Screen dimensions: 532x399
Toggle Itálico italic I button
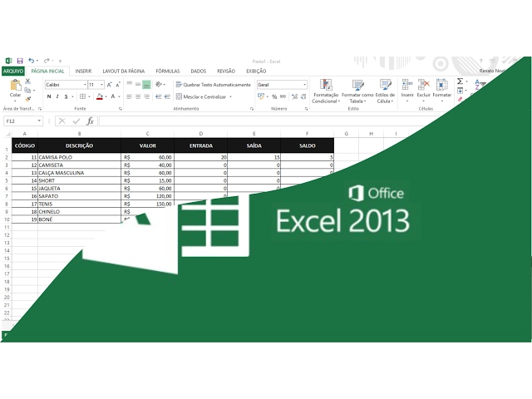click(57, 96)
